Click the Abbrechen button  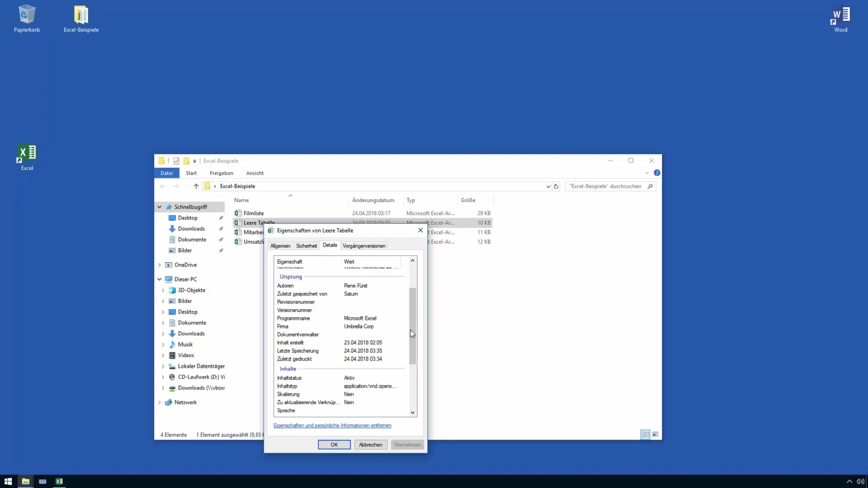click(370, 445)
